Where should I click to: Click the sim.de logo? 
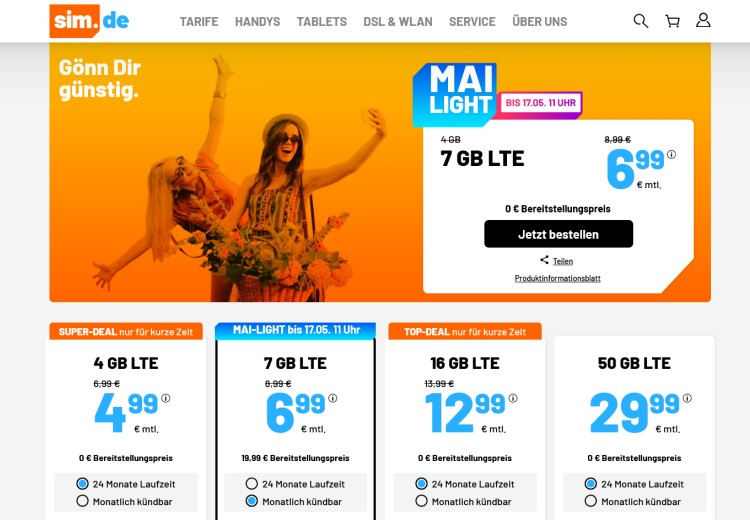(89, 21)
